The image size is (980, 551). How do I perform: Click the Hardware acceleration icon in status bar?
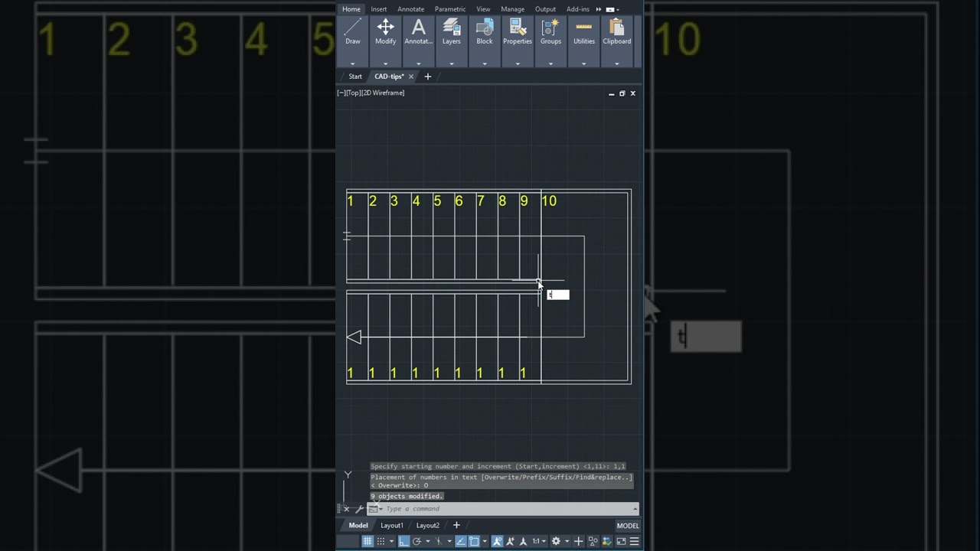click(607, 541)
